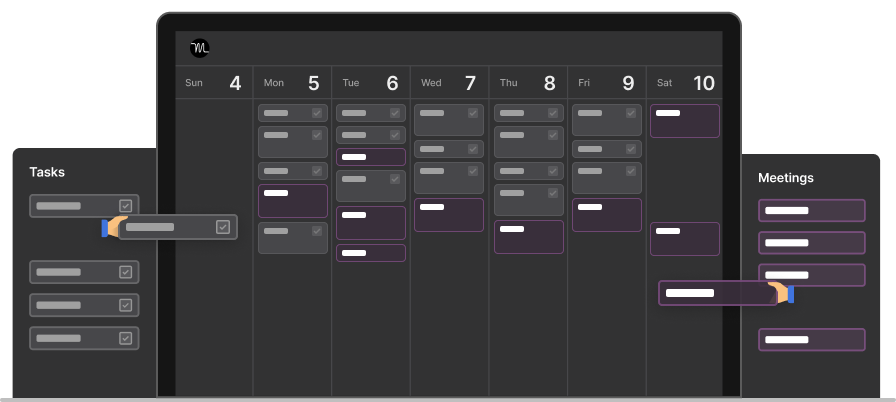Open the bottom meeting in Meetings panel
The height and width of the screenshot is (402, 896).
tap(811, 340)
